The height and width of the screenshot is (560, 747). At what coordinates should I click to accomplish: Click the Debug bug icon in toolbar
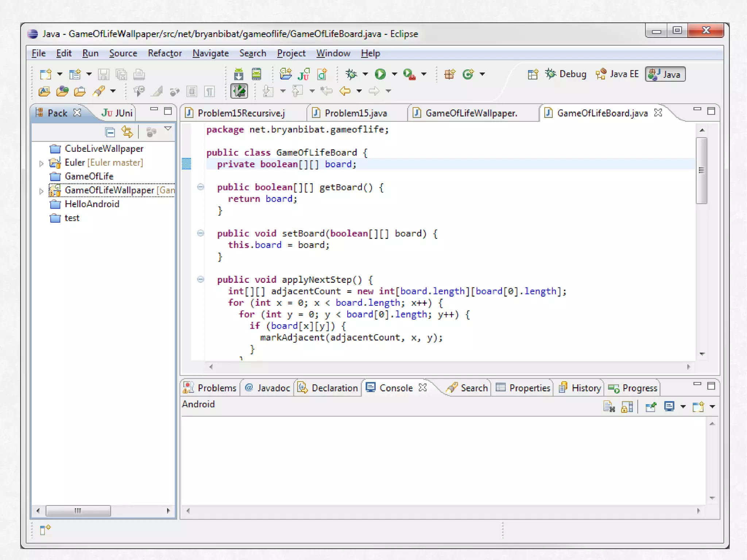point(351,74)
